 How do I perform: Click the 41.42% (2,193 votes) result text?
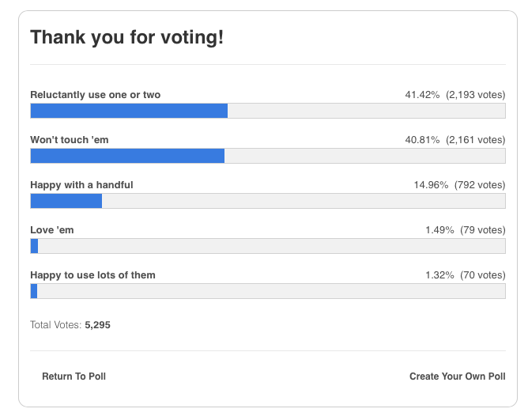pyautogui.click(x=454, y=95)
